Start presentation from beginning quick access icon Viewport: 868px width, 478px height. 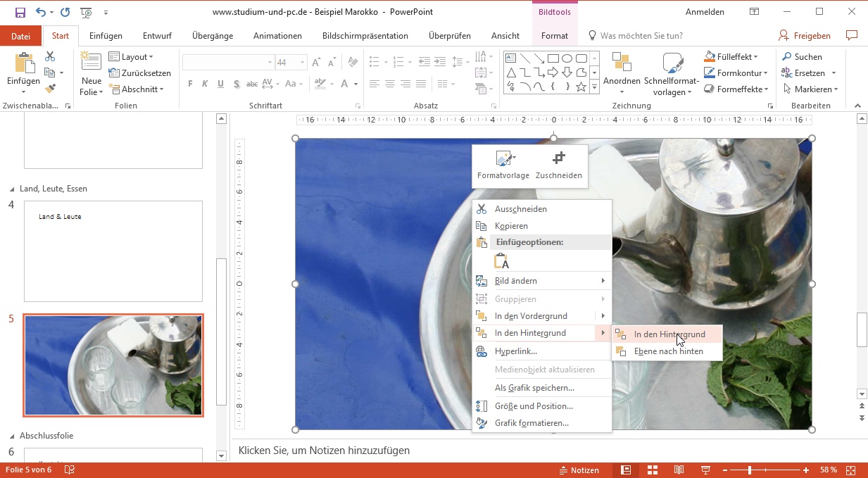tap(86, 12)
